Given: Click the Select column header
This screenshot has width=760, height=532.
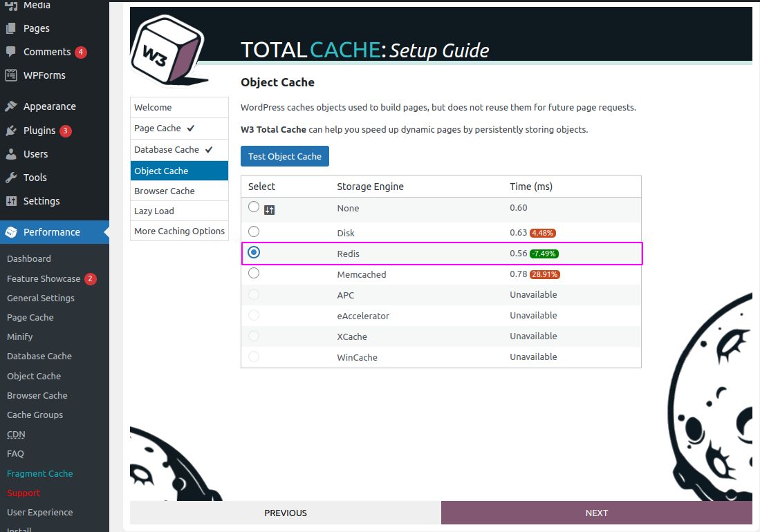Looking at the screenshot, I should click(261, 187).
